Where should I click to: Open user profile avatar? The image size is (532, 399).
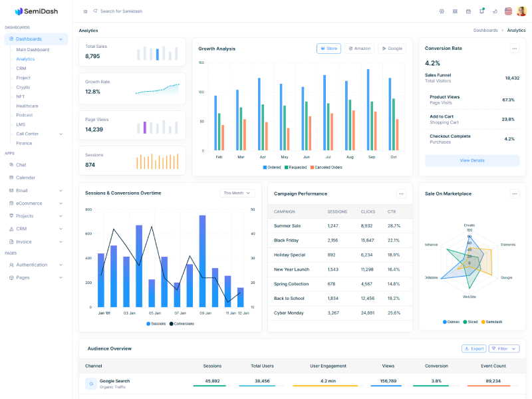pos(521,11)
